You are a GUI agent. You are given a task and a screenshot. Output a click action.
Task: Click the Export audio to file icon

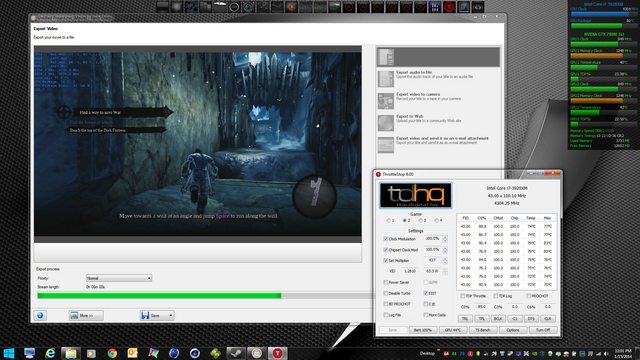385,79
